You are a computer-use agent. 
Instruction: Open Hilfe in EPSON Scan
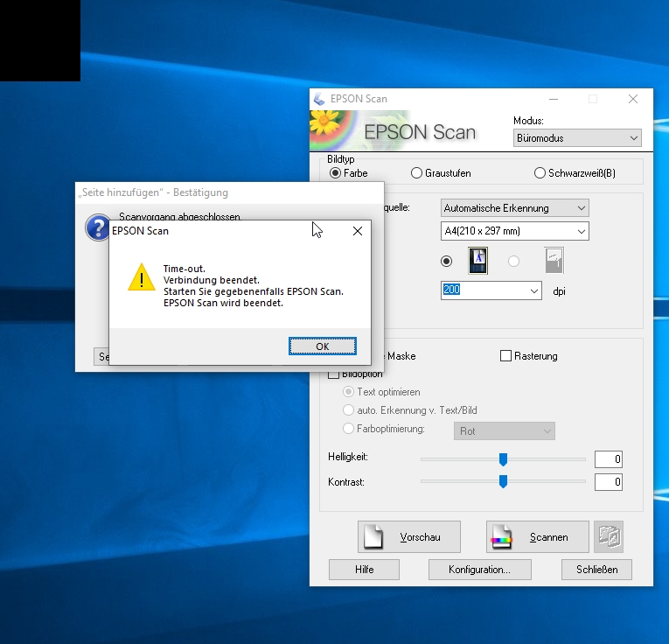pyautogui.click(x=364, y=570)
